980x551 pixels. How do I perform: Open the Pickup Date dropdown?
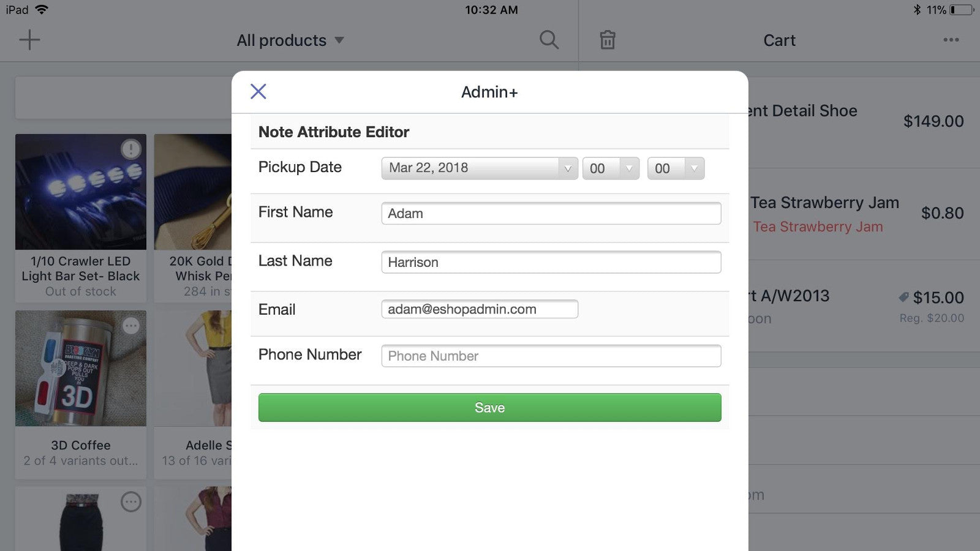click(x=479, y=168)
